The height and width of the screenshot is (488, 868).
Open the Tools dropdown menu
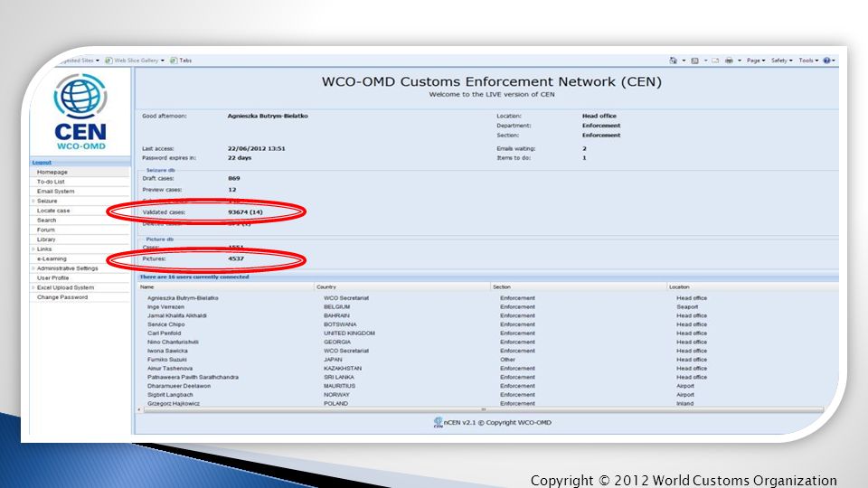[x=808, y=61]
